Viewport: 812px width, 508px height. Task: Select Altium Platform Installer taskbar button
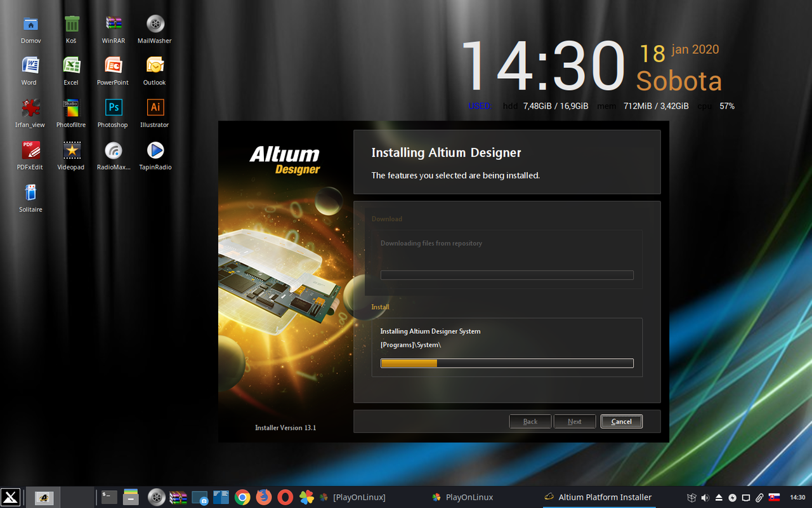pyautogui.click(x=598, y=497)
